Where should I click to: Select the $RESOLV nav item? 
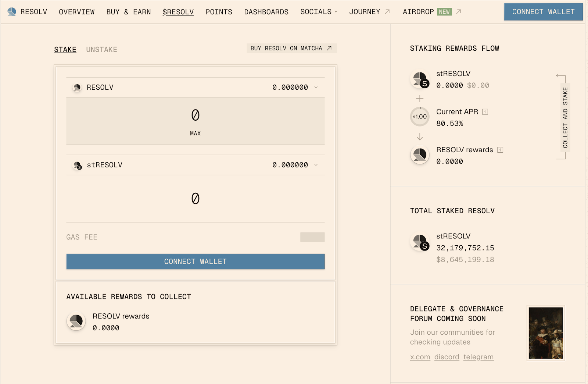pyautogui.click(x=178, y=12)
